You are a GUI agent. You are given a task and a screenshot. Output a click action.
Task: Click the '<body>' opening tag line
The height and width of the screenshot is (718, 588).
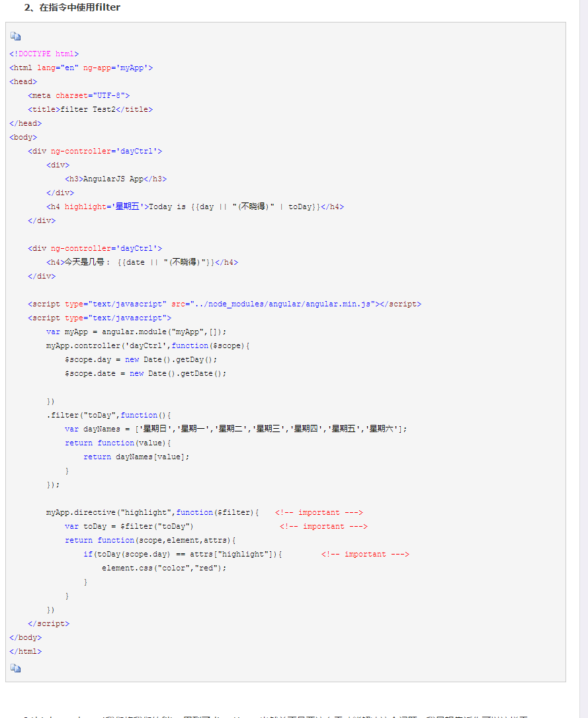pyautogui.click(x=23, y=138)
